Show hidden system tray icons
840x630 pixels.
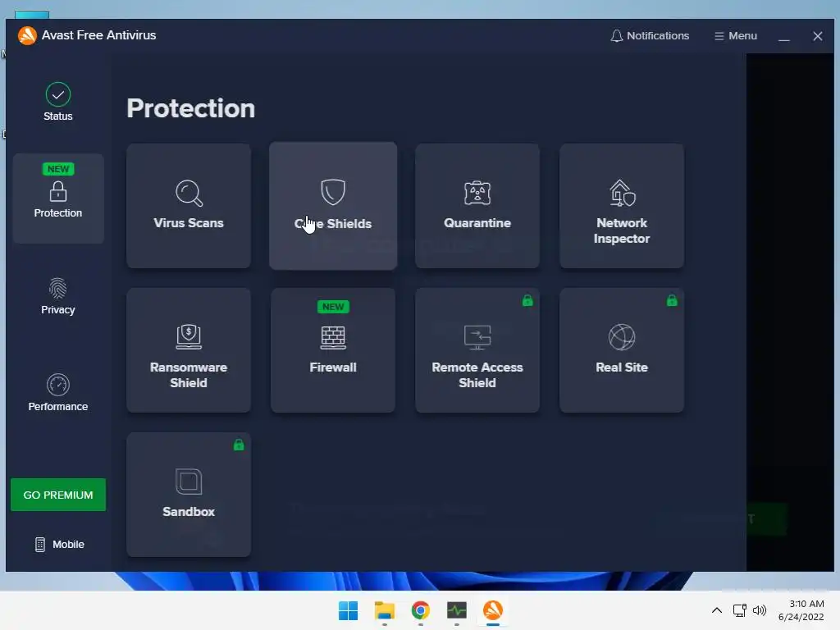point(717,610)
